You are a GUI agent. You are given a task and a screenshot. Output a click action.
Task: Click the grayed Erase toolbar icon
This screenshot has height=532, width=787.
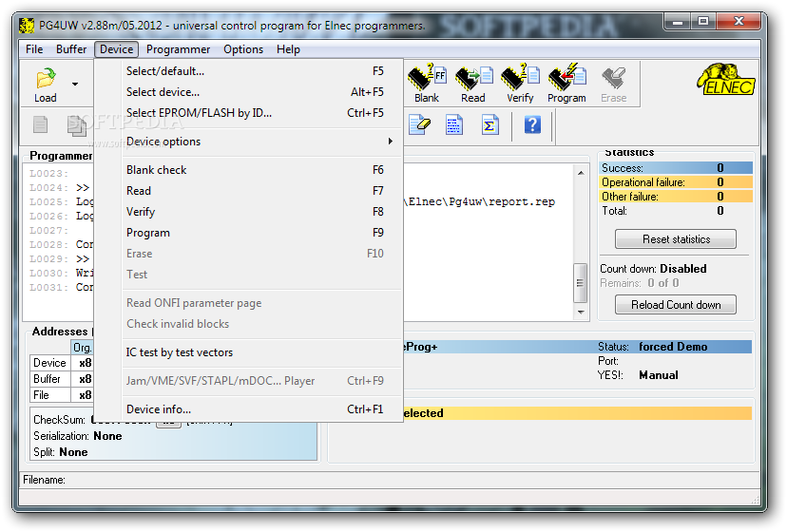(613, 84)
